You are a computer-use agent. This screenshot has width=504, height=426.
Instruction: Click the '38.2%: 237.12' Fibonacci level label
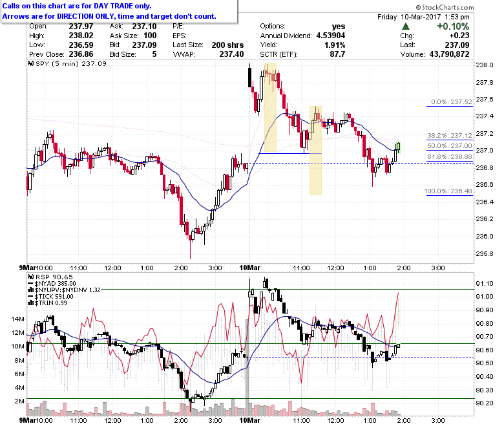click(450, 135)
